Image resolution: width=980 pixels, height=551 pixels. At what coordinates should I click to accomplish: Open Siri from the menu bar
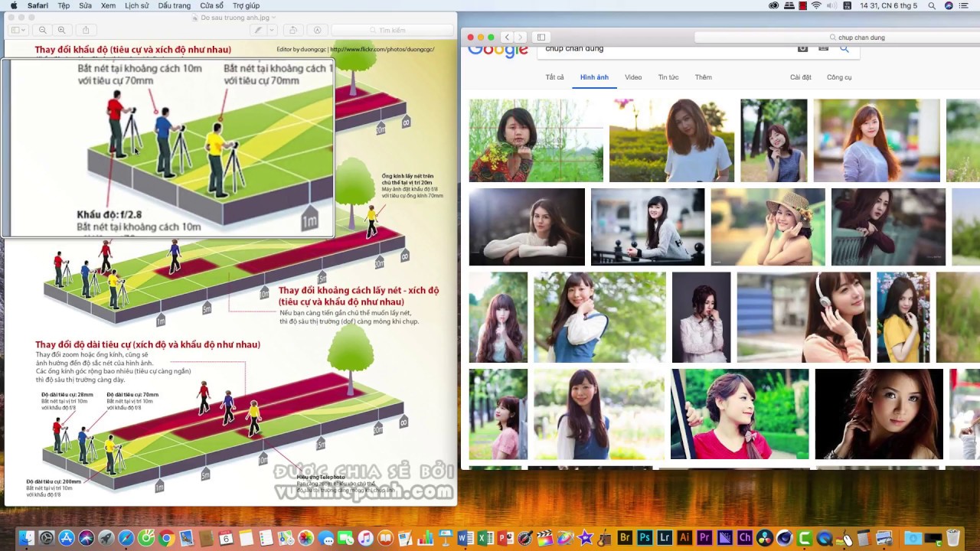click(949, 5)
